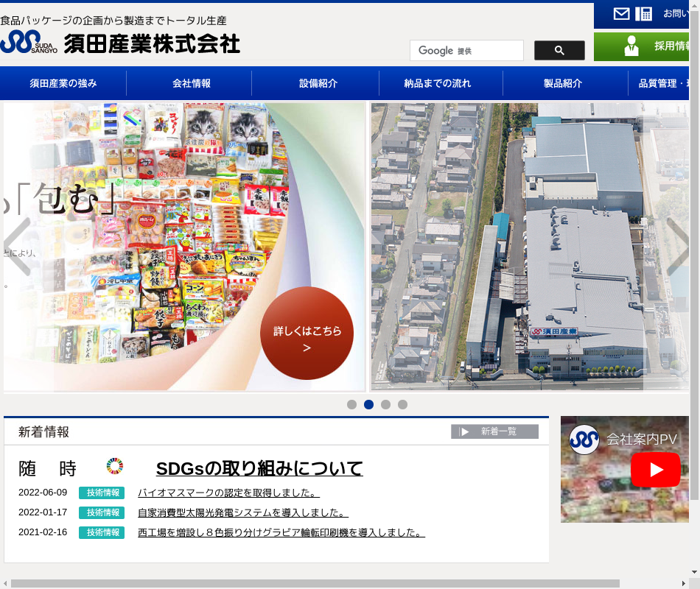This screenshot has width=700, height=589.
Task: Open SDGsの取り組みについて link
Action: pos(259,468)
